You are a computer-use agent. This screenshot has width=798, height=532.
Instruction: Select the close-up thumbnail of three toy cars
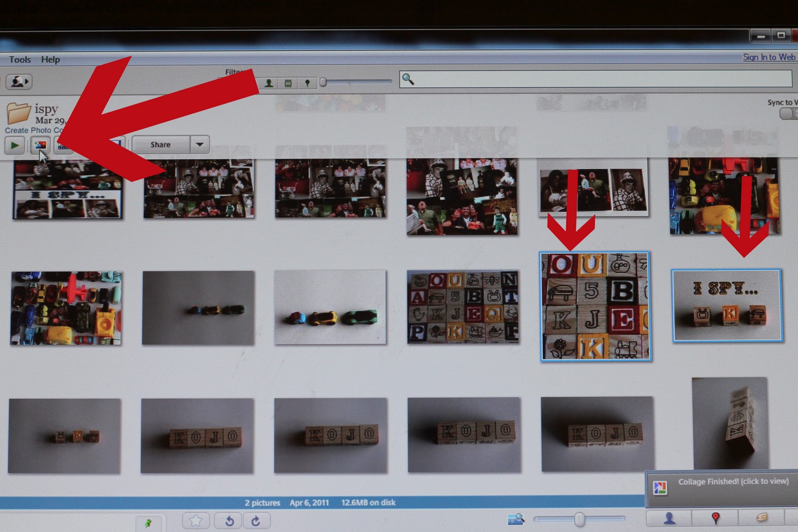330,307
